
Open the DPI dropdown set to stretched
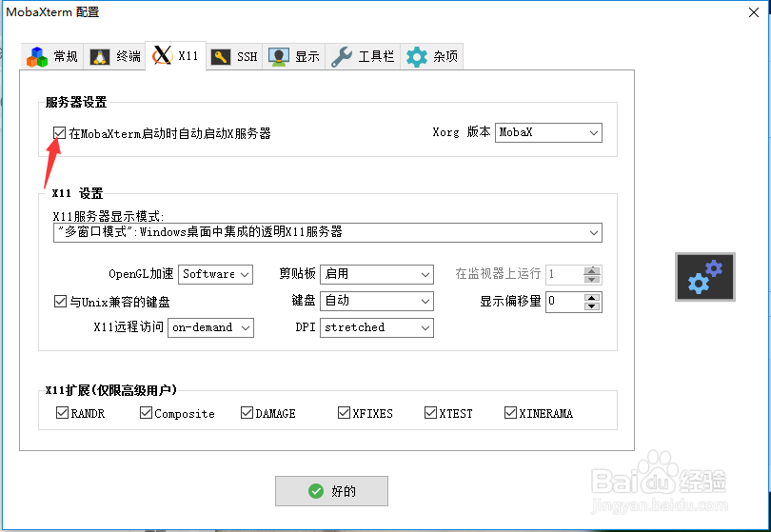[x=377, y=328]
